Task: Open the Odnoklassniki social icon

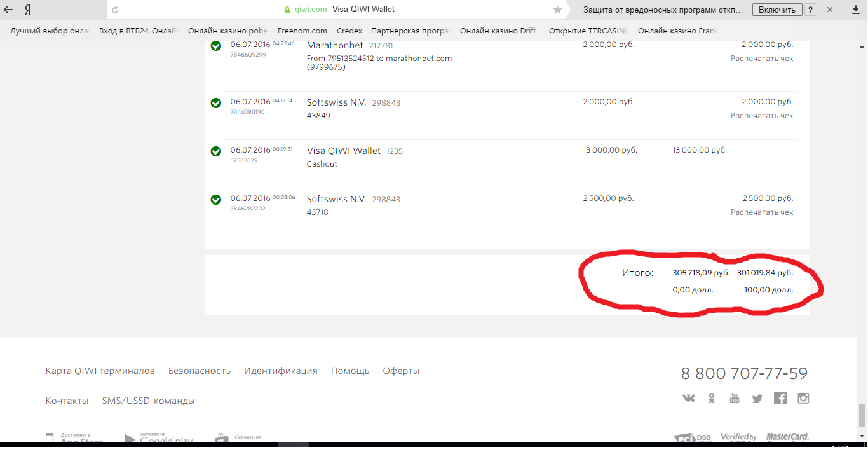Action: point(712,398)
